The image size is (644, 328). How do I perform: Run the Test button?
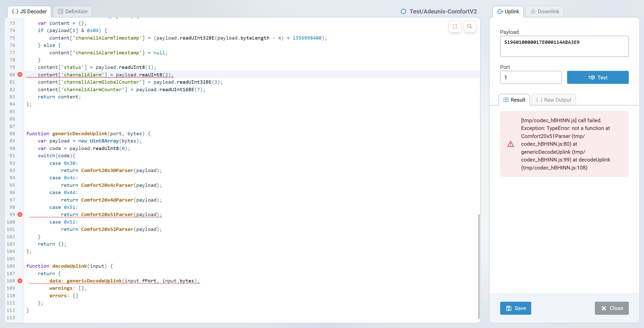[598, 78]
